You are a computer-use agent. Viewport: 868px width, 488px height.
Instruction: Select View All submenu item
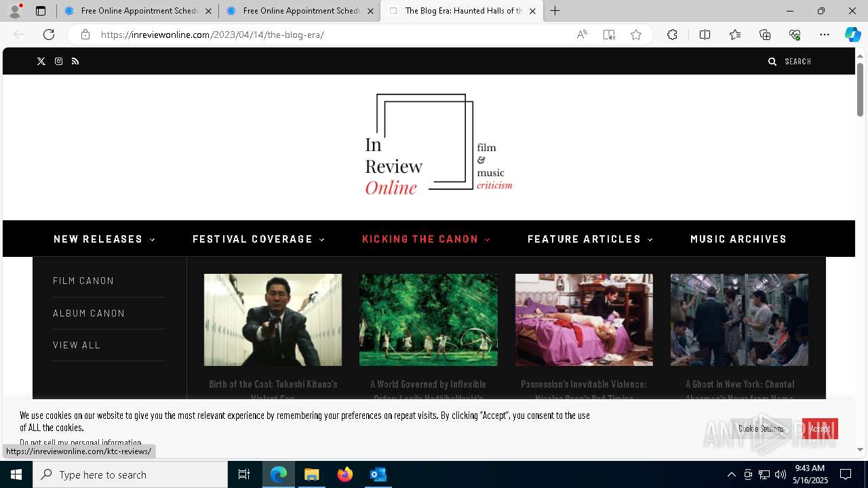pyautogui.click(x=77, y=345)
